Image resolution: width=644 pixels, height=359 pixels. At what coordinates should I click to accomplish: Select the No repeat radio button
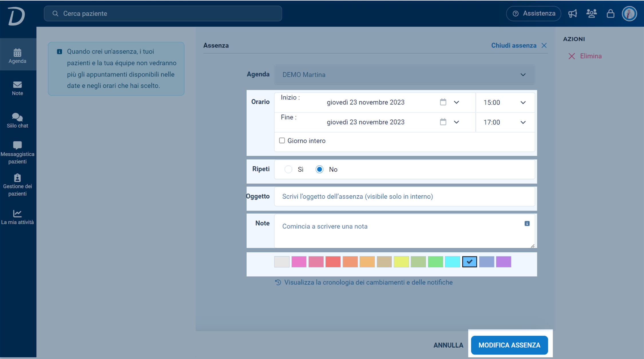(320, 169)
